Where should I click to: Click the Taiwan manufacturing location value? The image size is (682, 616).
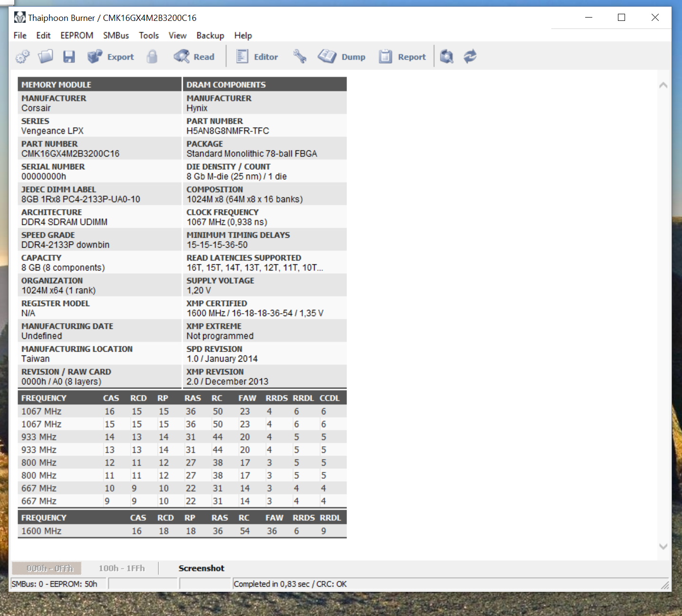coord(35,359)
